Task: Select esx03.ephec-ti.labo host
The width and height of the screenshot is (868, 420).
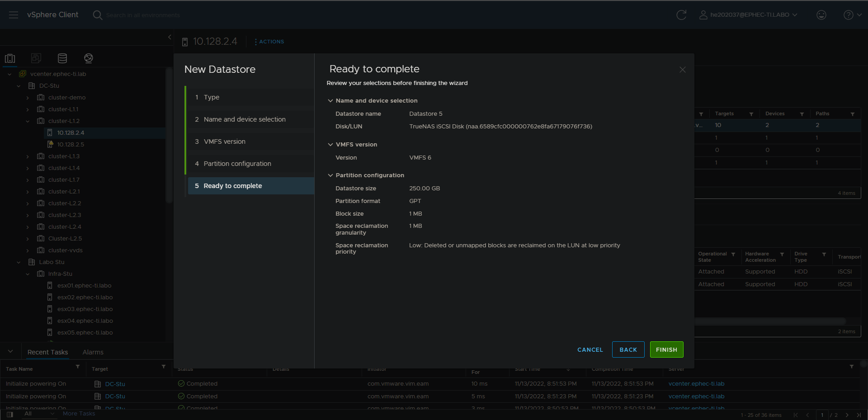Action: point(85,309)
